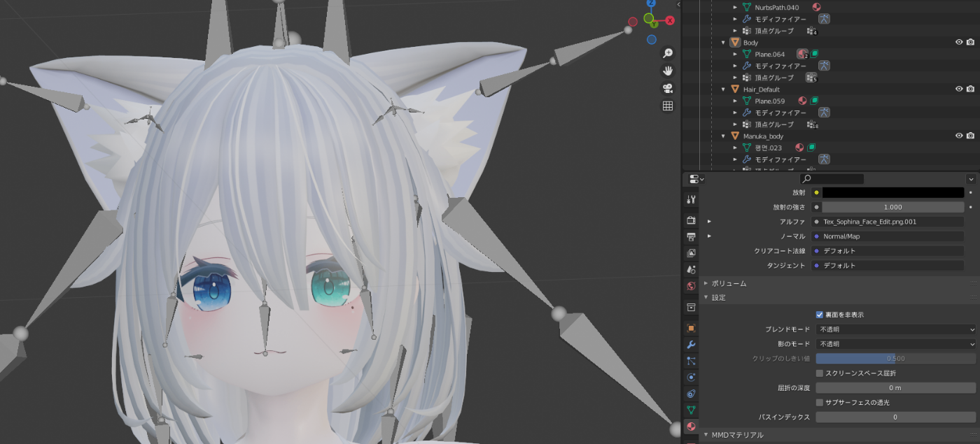Collapse the Manuka_body tree row
980x444 pixels.
(x=723, y=136)
